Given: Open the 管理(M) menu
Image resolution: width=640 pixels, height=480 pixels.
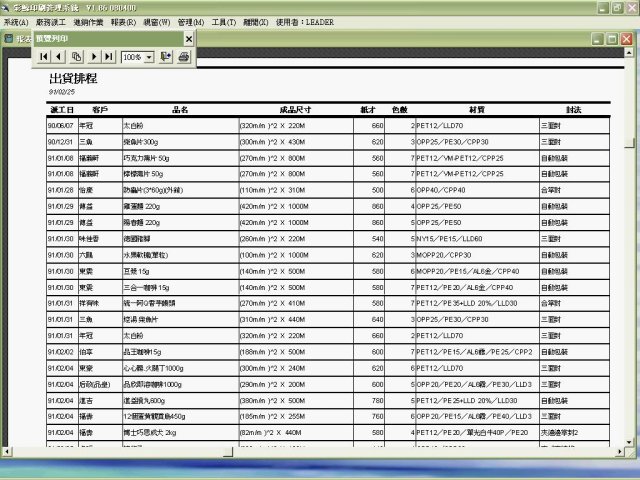Looking at the screenshot, I should pyautogui.click(x=190, y=21).
